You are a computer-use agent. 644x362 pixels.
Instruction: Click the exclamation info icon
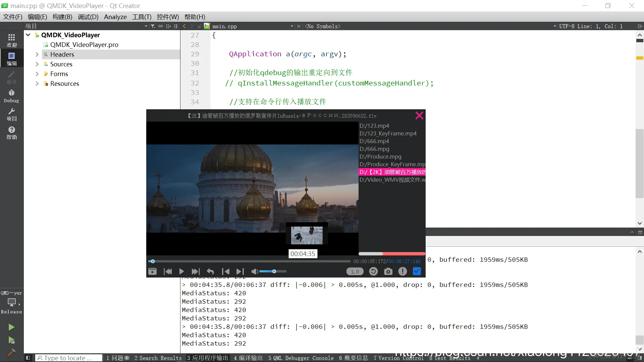(402, 271)
